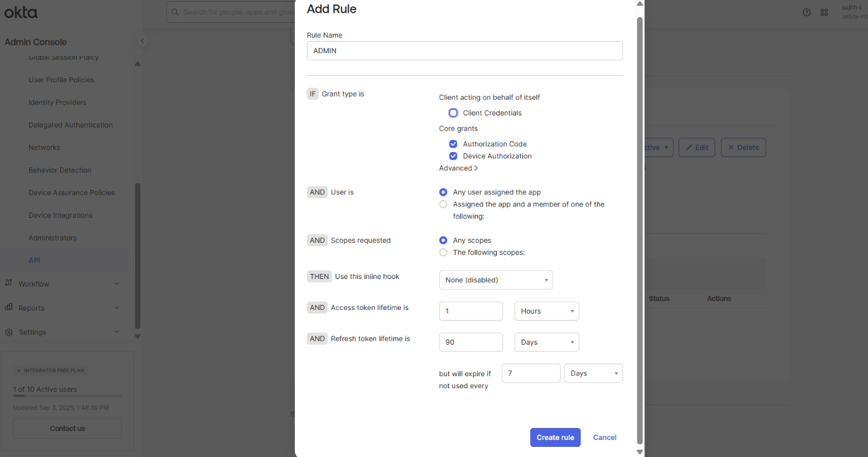Select "The following scopes" radio option
The width and height of the screenshot is (868, 457).
(443, 252)
